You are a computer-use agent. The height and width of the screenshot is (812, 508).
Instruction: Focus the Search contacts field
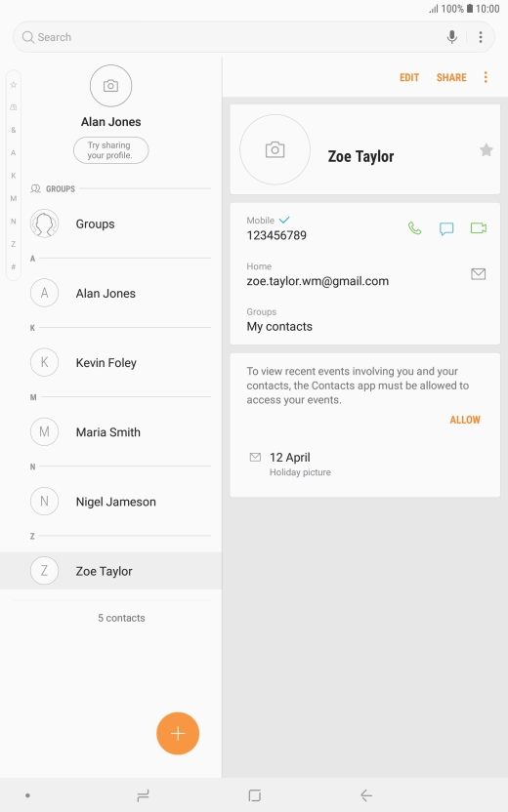233,37
